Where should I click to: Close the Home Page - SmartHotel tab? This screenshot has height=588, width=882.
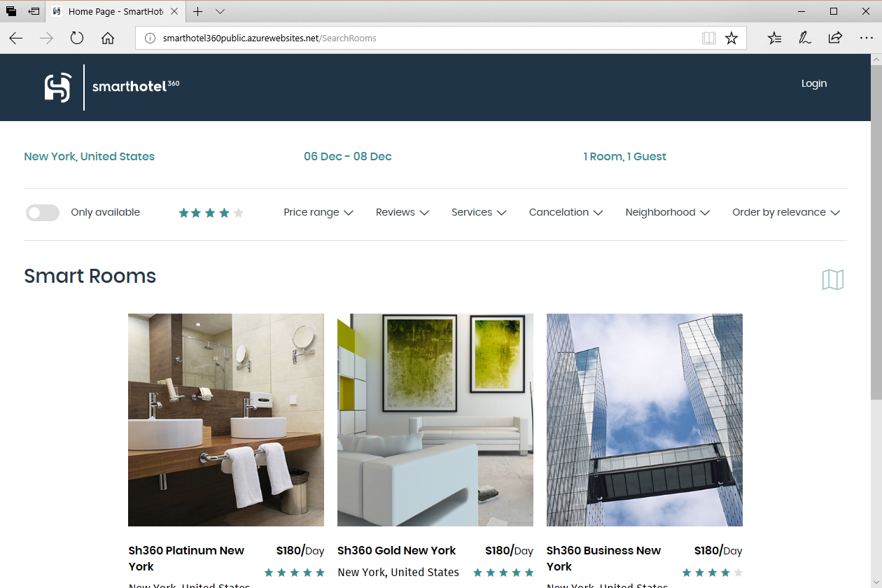(174, 12)
